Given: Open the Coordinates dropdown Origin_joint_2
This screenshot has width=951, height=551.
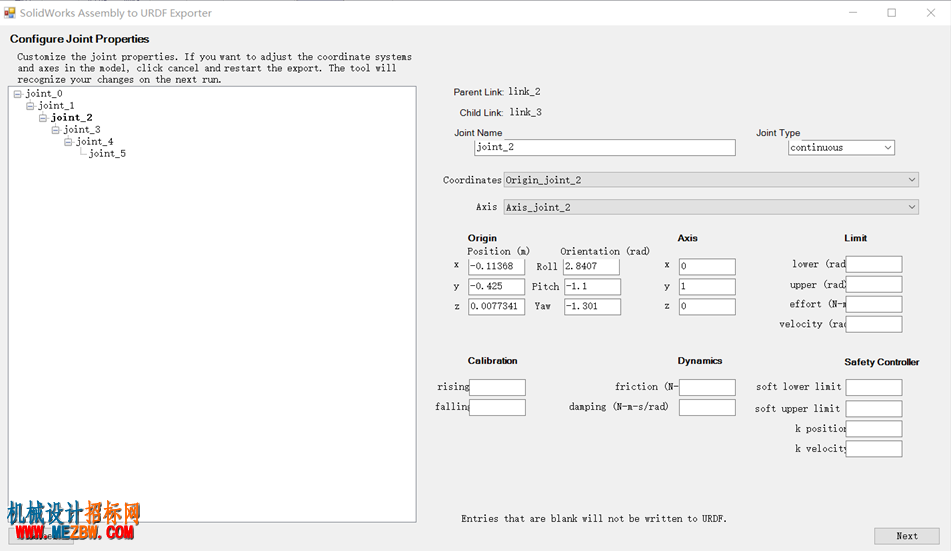Looking at the screenshot, I should click(x=711, y=180).
